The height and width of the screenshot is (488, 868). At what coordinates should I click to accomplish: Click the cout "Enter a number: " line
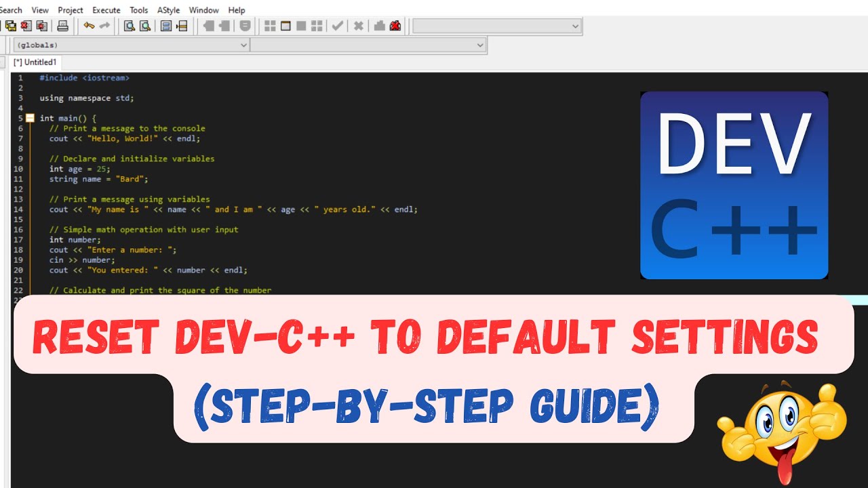pyautogui.click(x=113, y=250)
